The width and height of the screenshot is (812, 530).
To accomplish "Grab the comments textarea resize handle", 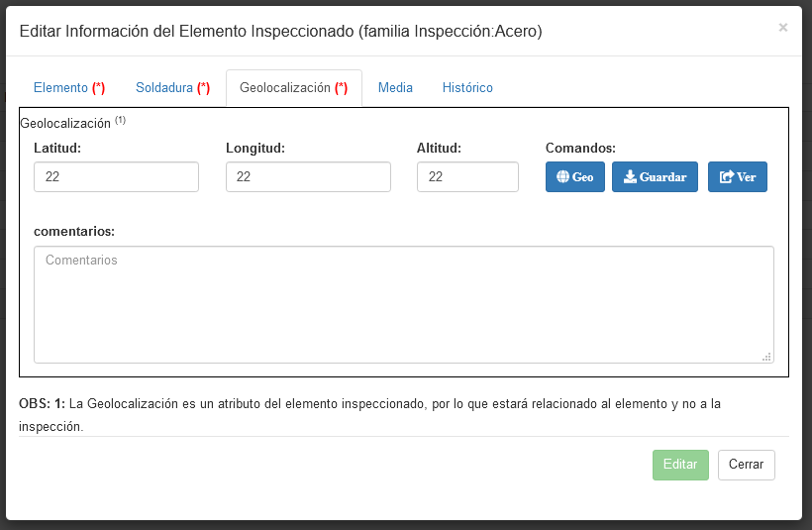I will click(766, 357).
